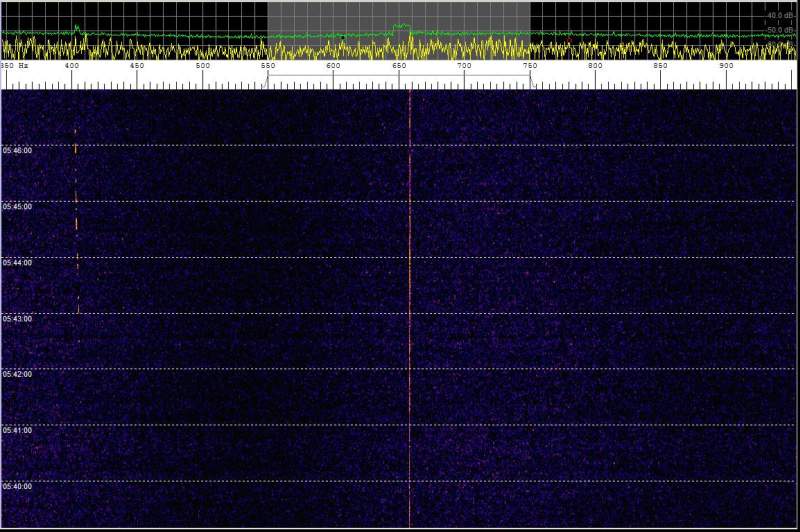Click the 400 frequency label on the scale

(x=72, y=66)
